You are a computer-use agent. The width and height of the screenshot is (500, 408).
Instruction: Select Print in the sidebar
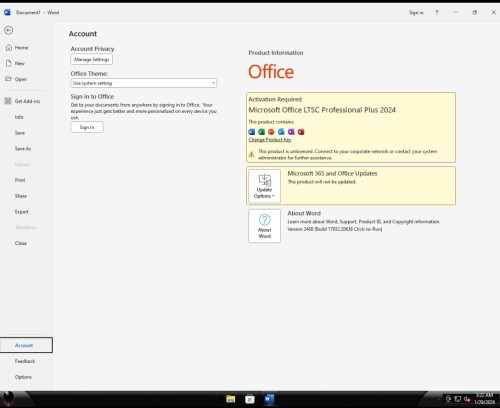pos(20,180)
